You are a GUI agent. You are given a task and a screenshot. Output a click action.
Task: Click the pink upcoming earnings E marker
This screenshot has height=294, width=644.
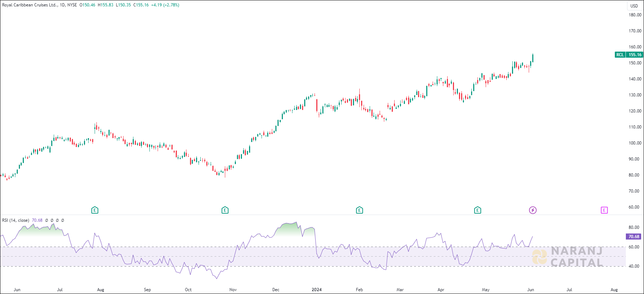[x=604, y=210]
